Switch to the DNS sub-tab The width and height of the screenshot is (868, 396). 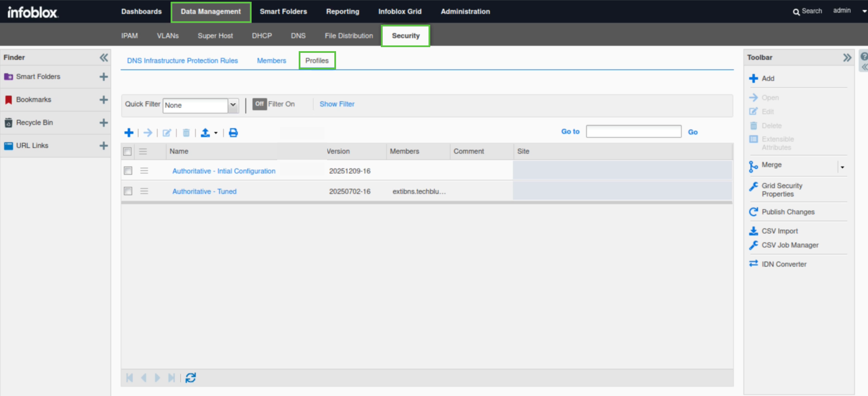point(298,36)
